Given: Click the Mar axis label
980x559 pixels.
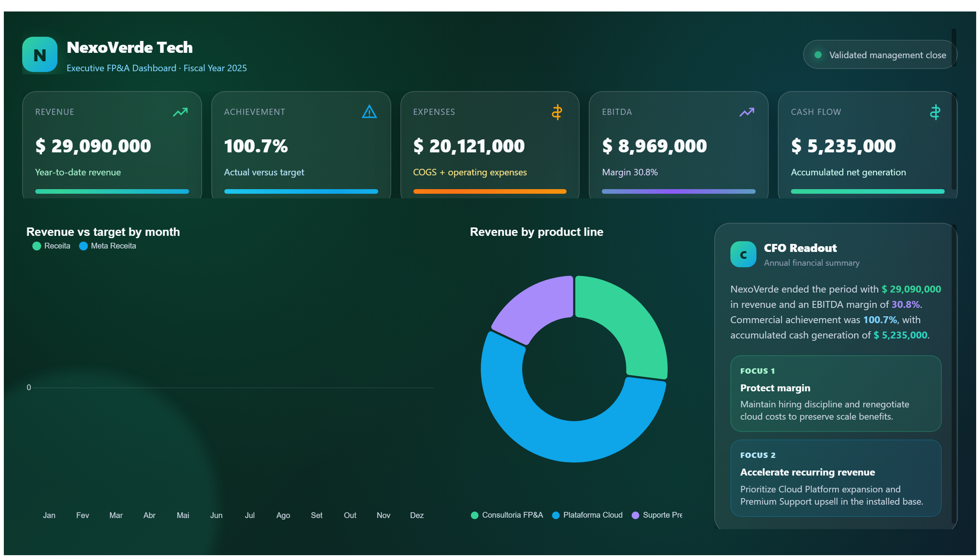Looking at the screenshot, I should point(116,515).
